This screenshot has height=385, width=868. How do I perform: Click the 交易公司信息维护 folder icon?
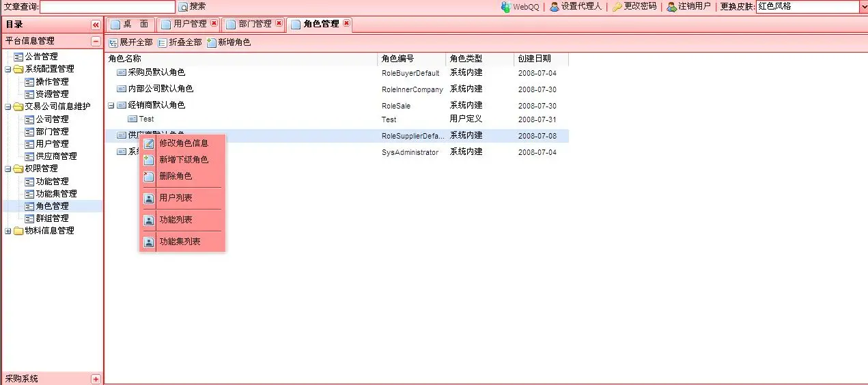(18, 106)
